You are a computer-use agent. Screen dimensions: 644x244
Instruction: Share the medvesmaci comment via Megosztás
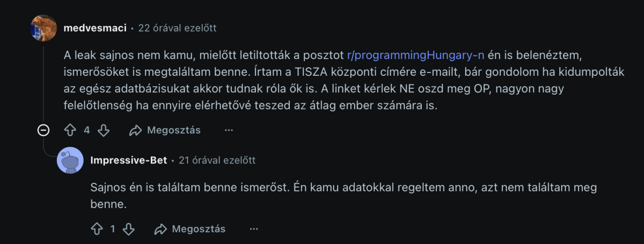[x=165, y=130]
